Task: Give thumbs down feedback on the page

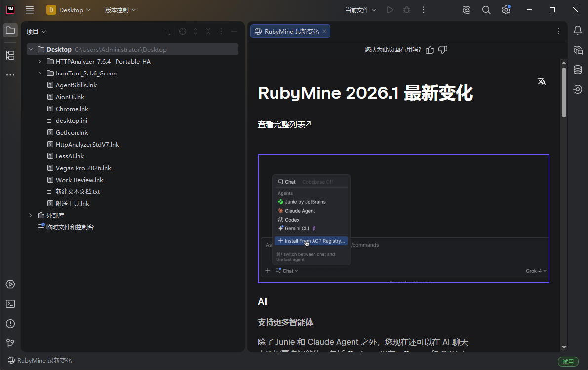Action: pos(442,49)
